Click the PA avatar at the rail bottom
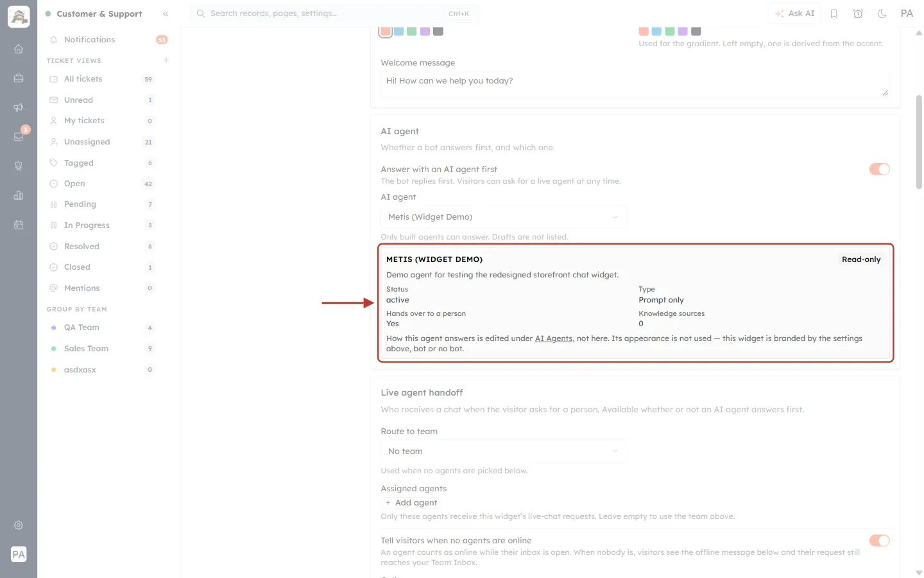This screenshot has width=924, height=578. [19, 554]
